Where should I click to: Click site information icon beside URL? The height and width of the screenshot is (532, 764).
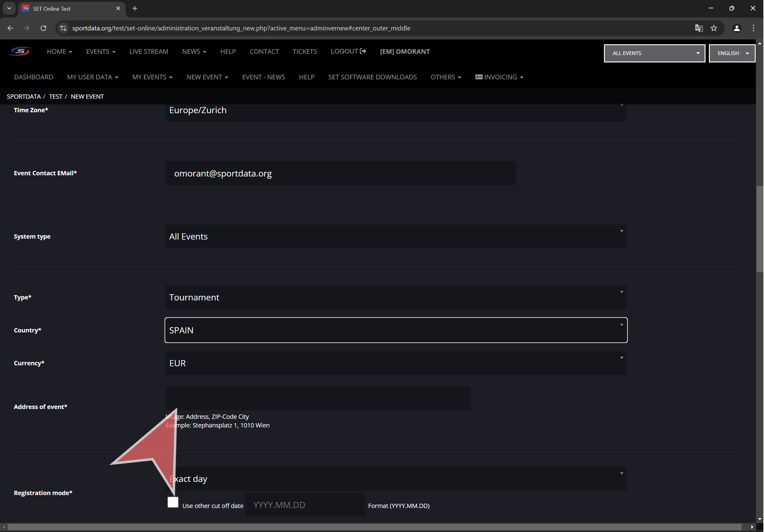63,28
